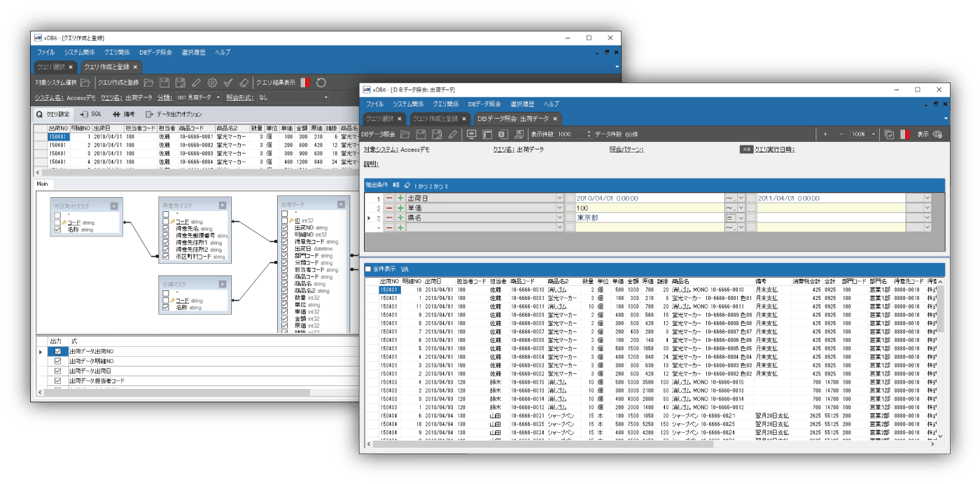The width and height of the screenshot is (980, 484).
Task: Click the save icon beside クエリ作成と登録
Action: (164, 82)
